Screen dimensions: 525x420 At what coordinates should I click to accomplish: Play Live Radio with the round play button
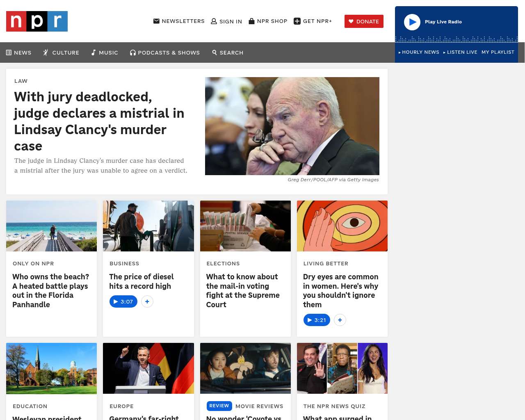tap(412, 22)
